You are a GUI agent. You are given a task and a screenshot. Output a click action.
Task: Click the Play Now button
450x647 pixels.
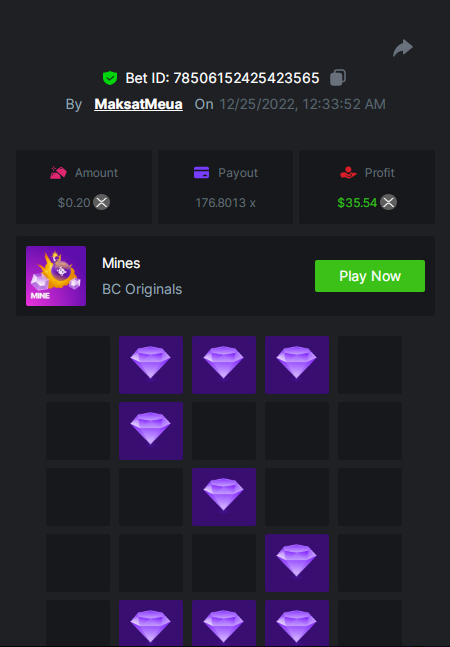370,276
